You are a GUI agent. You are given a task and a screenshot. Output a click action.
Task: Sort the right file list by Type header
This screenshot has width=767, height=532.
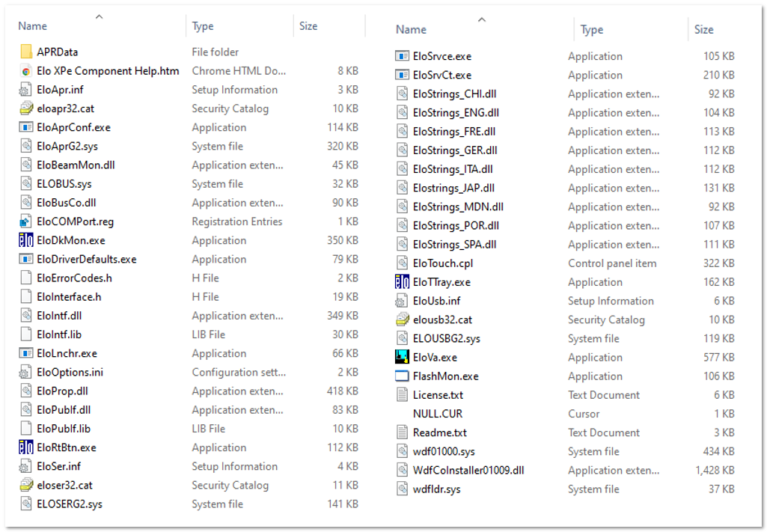pos(591,30)
